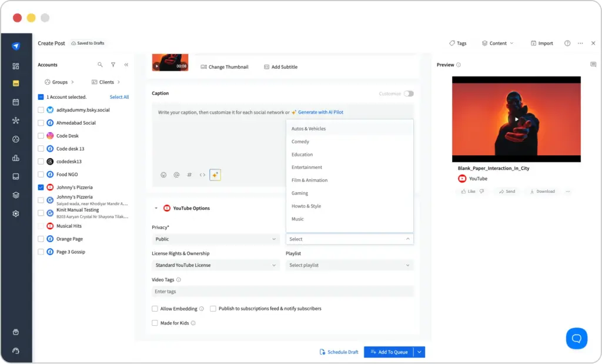602x364 pixels.
Task: Click inside the Video Tags input field
Action: click(x=282, y=292)
